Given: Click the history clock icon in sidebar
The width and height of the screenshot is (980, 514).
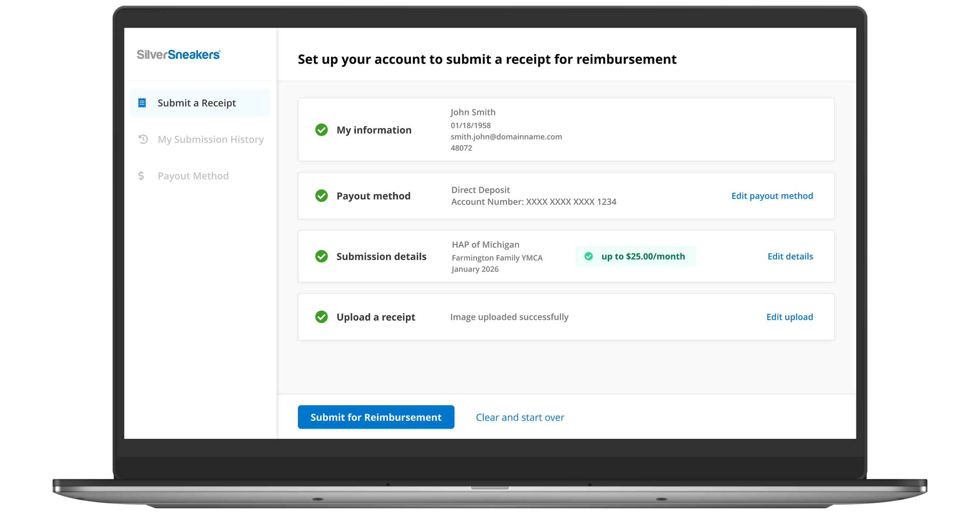Looking at the screenshot, I should point(143,139).
